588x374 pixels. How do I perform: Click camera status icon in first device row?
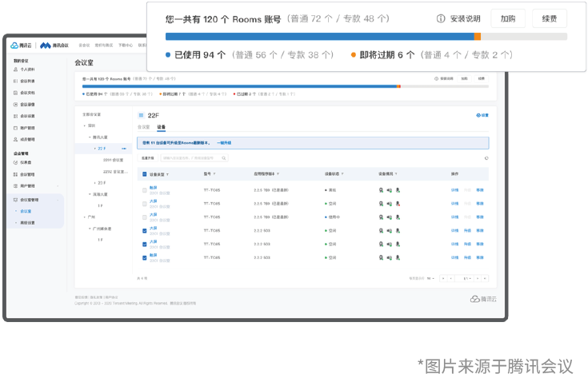[x=381, y=190]
